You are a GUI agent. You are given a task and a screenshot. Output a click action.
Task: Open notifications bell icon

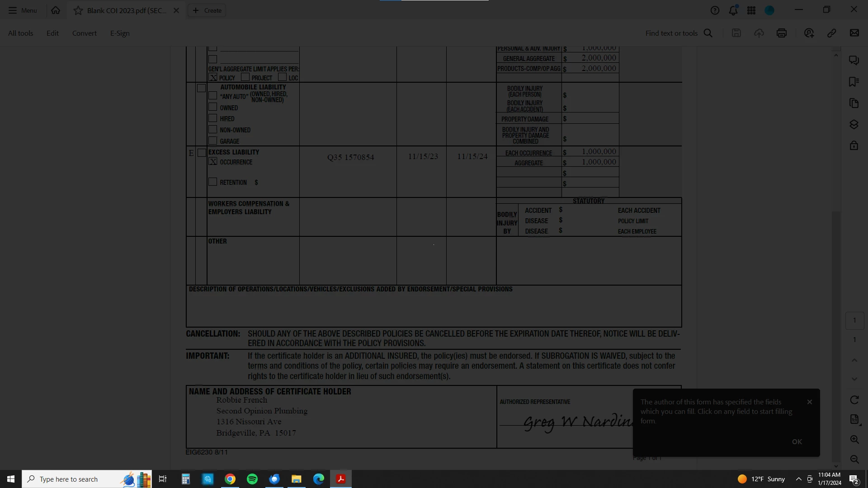pyautogui.click(x=733, y=10)
